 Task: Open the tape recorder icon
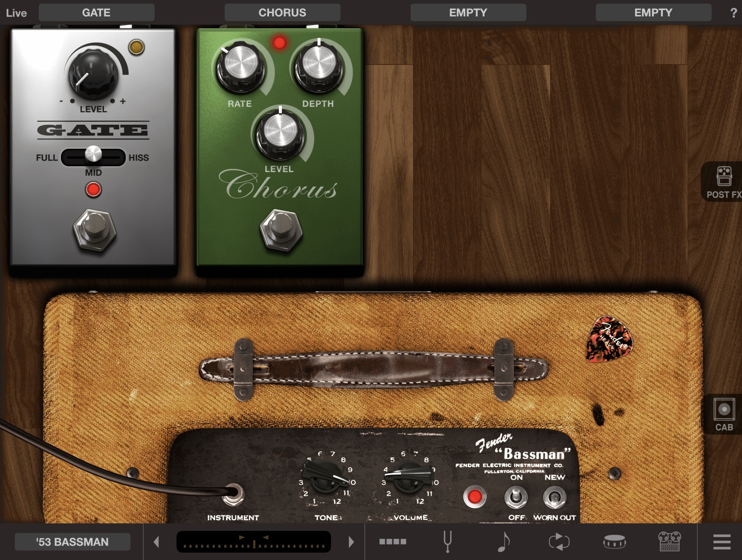[669, 541]
